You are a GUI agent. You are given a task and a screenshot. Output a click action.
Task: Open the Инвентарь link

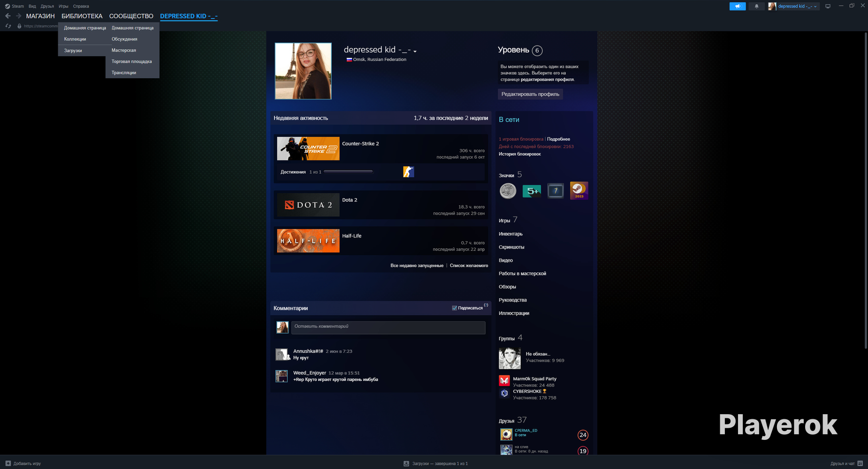510,234
